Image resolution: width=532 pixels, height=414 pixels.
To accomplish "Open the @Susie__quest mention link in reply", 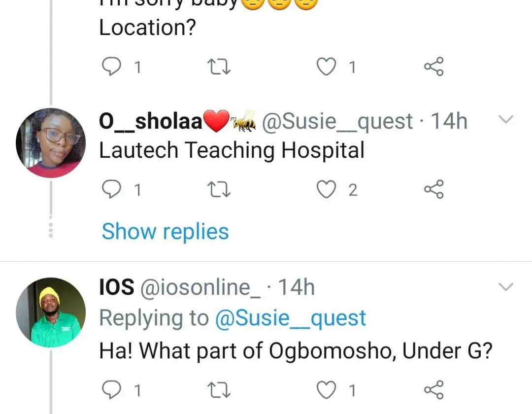I will [291, 319].
